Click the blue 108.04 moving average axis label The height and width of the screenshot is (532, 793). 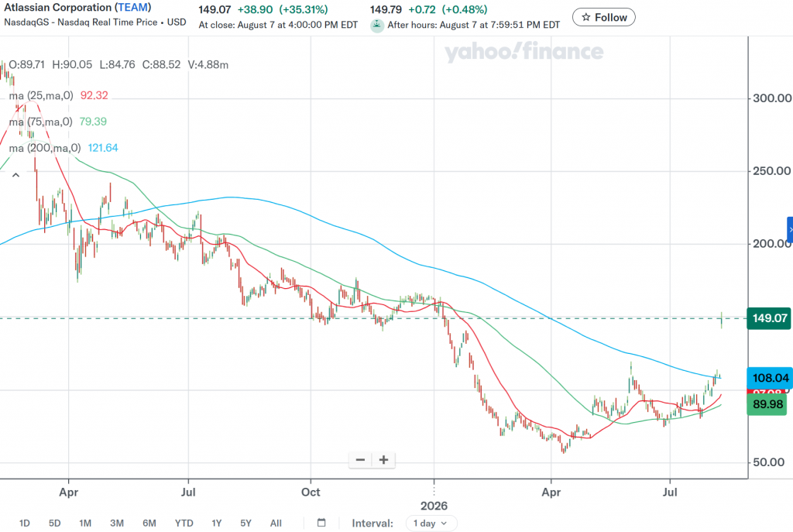(770, 378)
